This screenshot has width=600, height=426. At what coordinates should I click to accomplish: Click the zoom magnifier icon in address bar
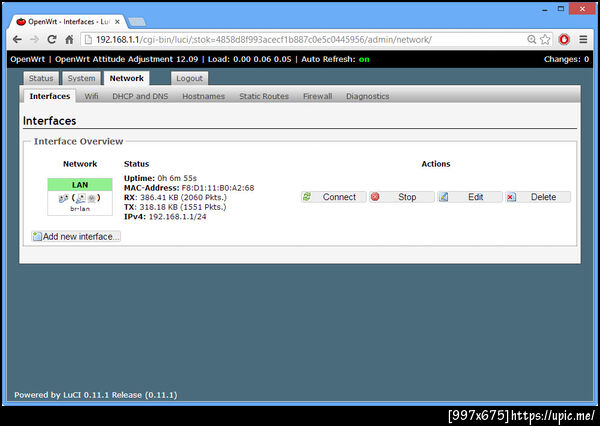click(x=531, y=39)
